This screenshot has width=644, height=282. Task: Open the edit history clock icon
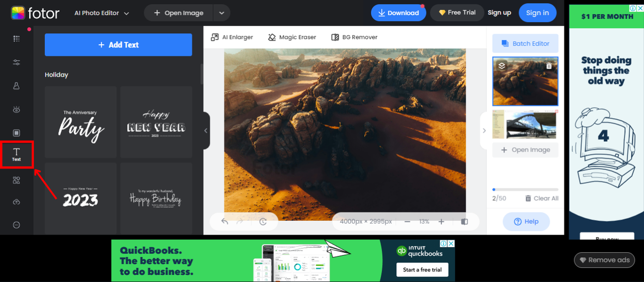tap(263, 221)
